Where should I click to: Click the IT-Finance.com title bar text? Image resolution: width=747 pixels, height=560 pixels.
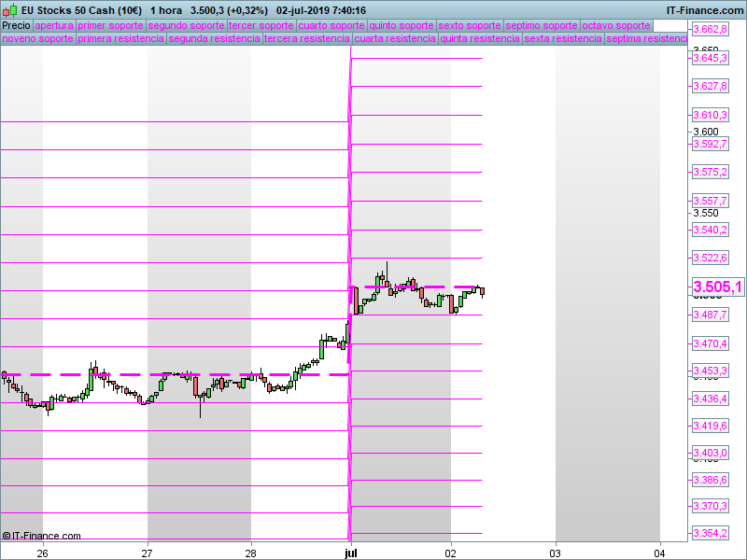pos(705,10)
